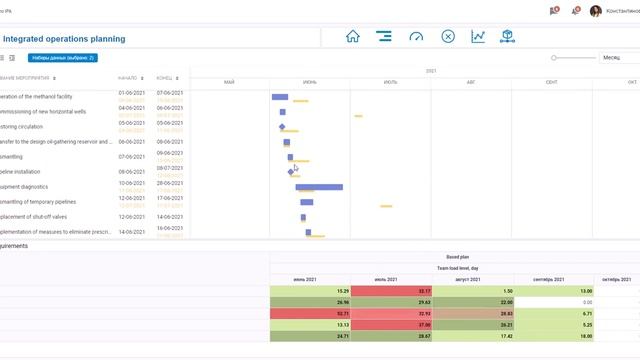Select the new horizontal wells activity row
The image size is (640, 360).
[94, 112]
